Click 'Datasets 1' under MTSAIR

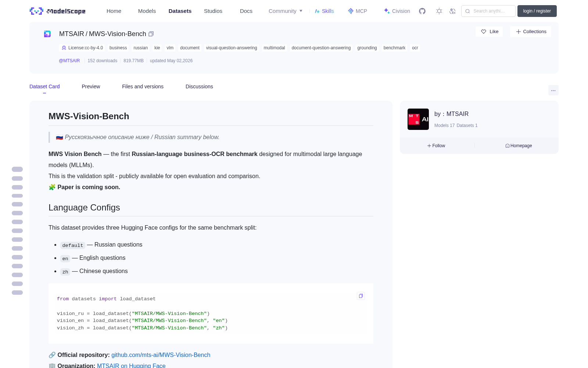click(x=467, y=125)
